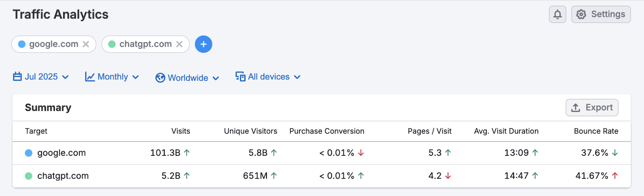Select the Bounce Rate column header
Screen dimensions: 644x196
tap(596, 131)
